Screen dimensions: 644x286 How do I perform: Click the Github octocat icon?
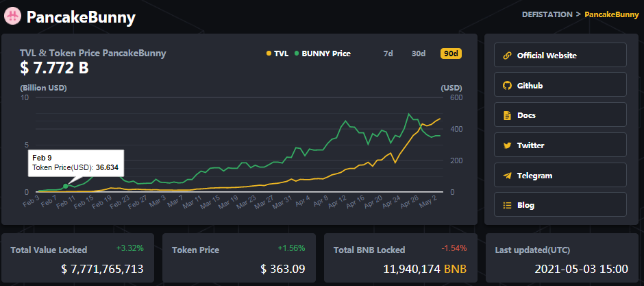pos(507,86)
